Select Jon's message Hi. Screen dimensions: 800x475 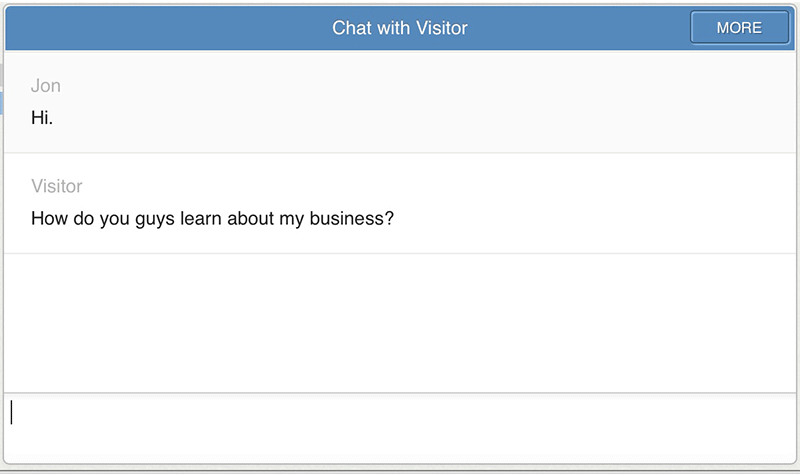(x=42, y=118)
